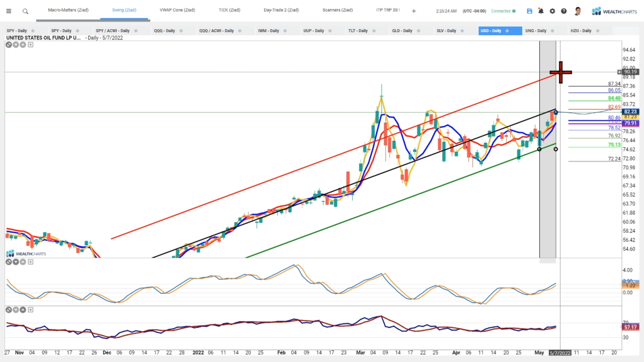Click the 90.19 crosshair price label
This screenshot has height=362, width=644.
(630, 72)
